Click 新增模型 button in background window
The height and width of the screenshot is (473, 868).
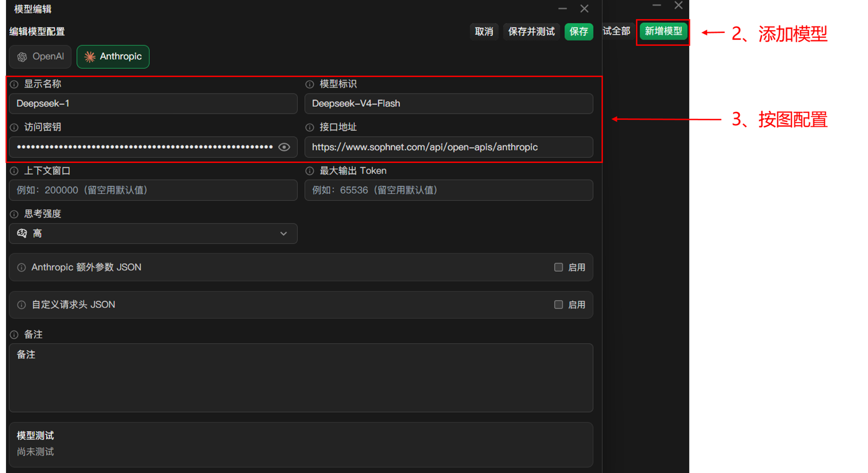coord(664,31)
